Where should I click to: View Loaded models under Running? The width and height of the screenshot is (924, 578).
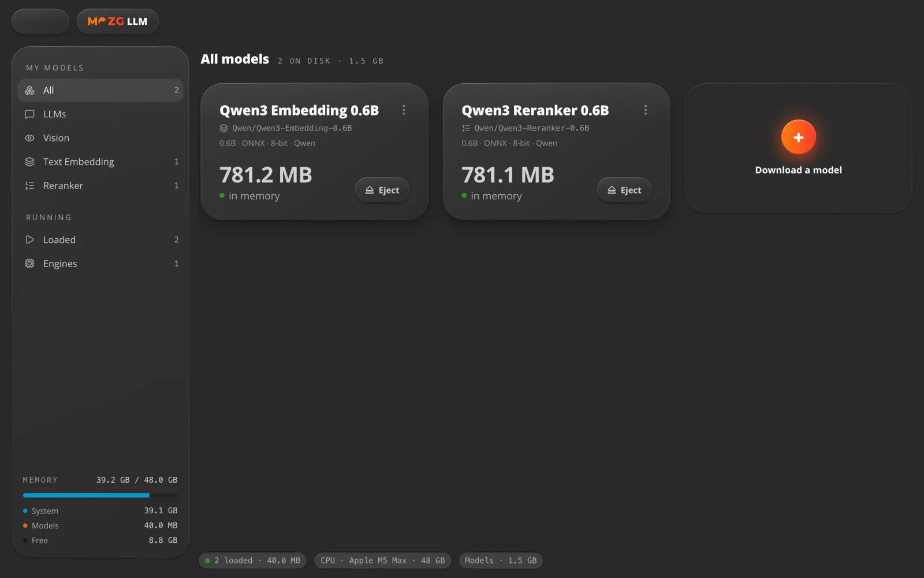100,239
